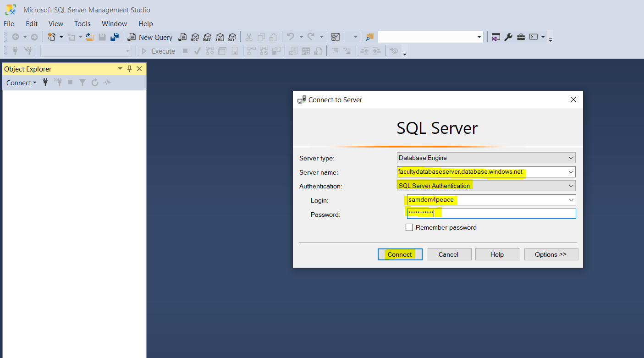Image resolution: width=644 pixels, height=358 pixels.
Task: Open the Undo history dropdown arrow
Action: [301, 37]
